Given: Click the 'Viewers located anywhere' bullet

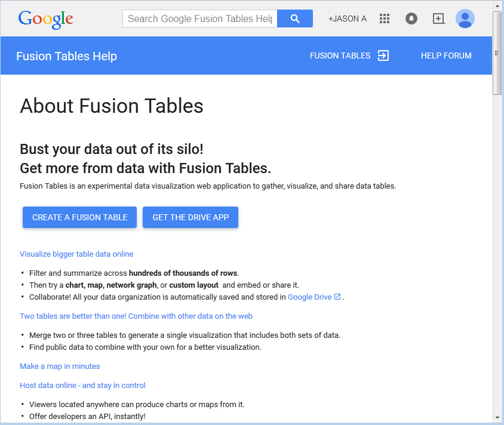Looking at the screenshot, I should (x=137, y=405).
